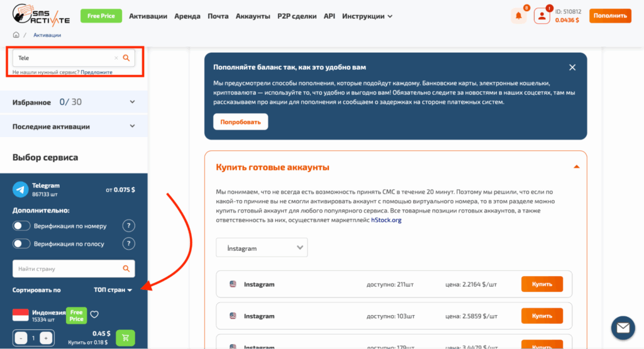Open the ТОП стран sort dropdown
644x349 pixels.
pos(113,290)
